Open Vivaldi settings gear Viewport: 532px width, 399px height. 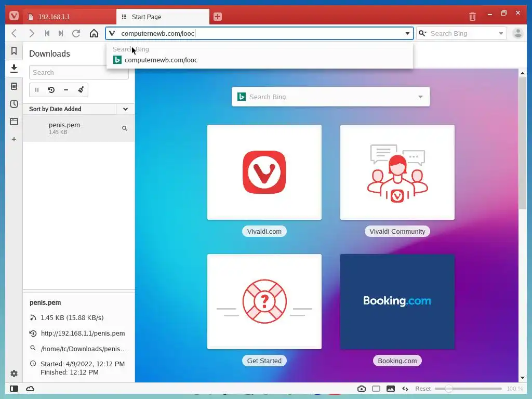tap(14, 374)
